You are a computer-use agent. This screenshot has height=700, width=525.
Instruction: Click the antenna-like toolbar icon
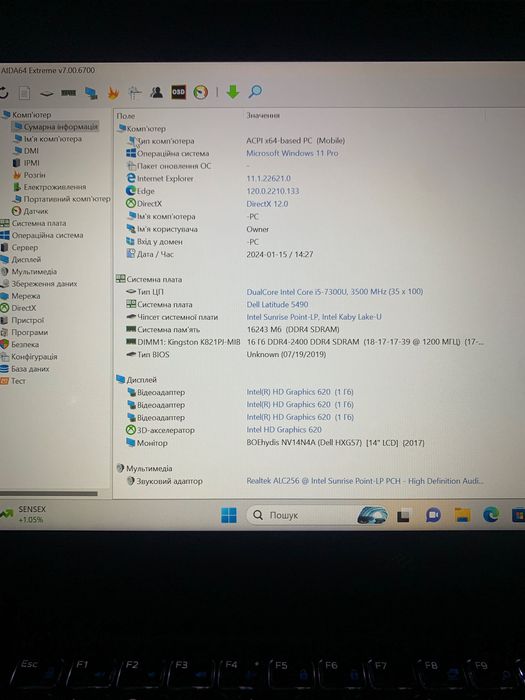tap(134, 92)
